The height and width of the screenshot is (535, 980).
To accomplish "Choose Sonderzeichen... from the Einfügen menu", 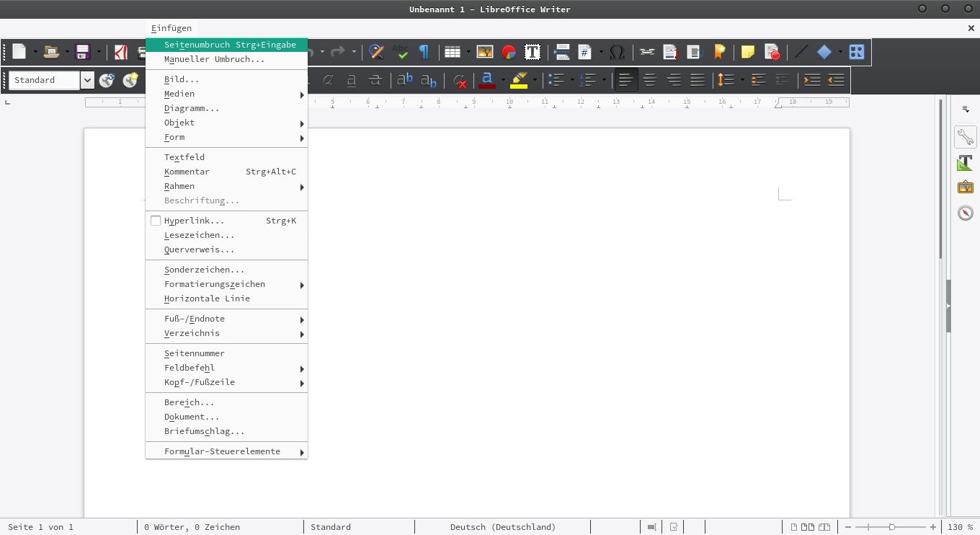I will 204,270.
